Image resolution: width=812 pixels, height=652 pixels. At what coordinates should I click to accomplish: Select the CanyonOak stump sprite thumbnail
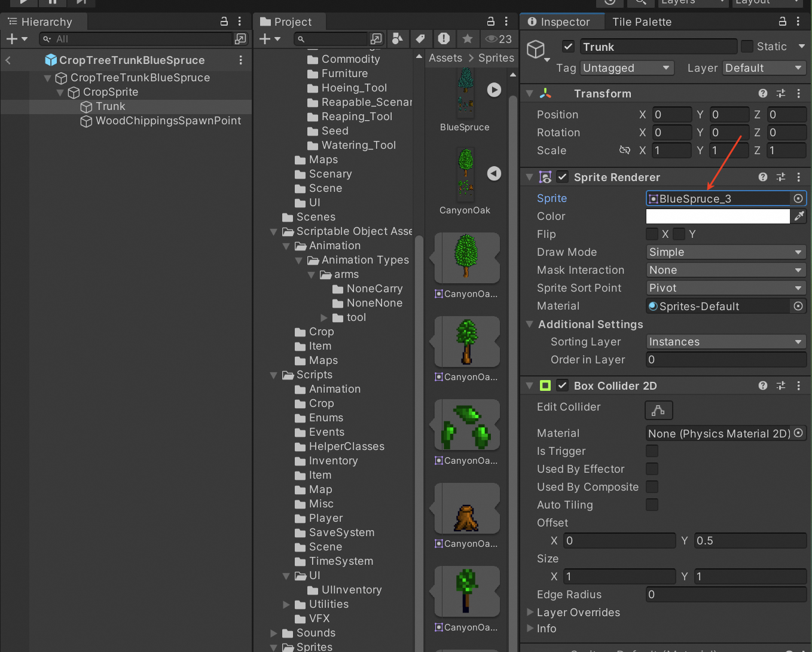467,509
